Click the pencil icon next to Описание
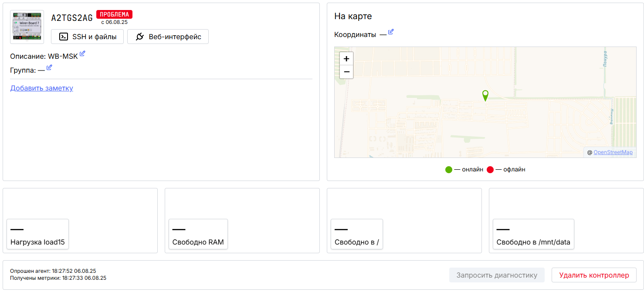The height and width of the screenshot is (295, 644). click(x=82, y=54)
